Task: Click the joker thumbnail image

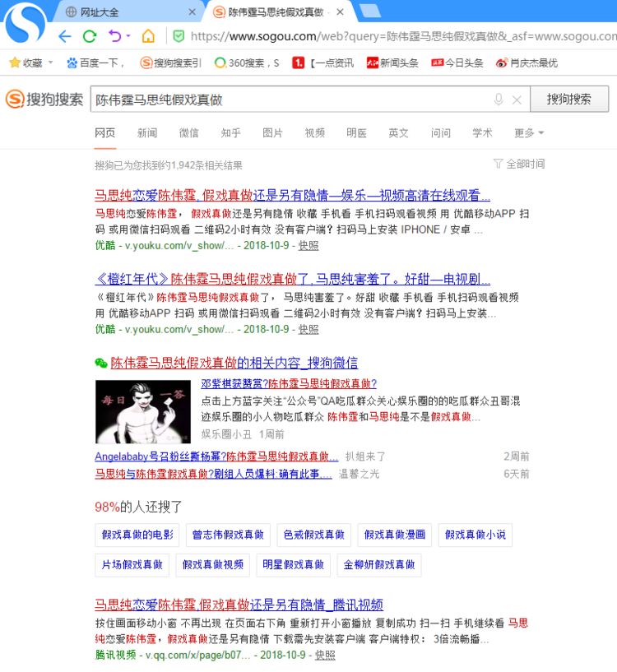Action: pyautogui.click(x=143, y=411)
